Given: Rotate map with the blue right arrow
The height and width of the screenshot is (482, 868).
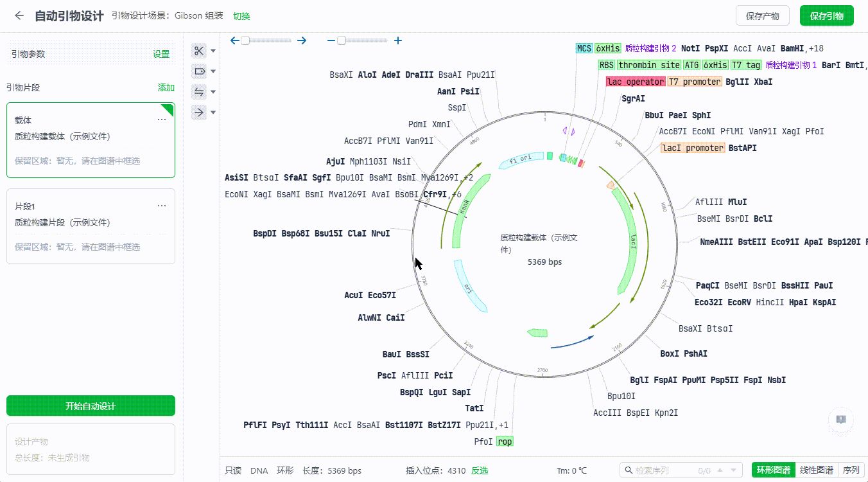Looking at the screenshot, I should (302, 40).
